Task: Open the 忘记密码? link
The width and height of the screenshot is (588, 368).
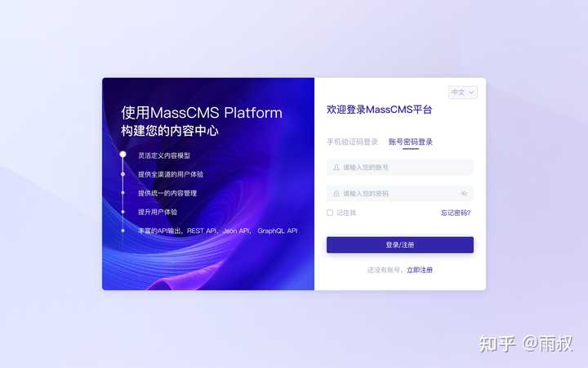Action: [456, 213]
